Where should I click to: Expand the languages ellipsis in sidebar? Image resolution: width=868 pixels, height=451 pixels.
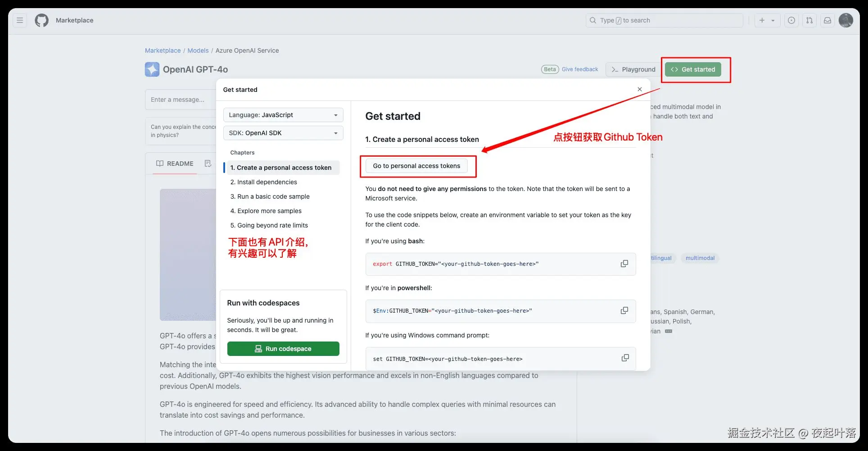[x=669, y=331]
